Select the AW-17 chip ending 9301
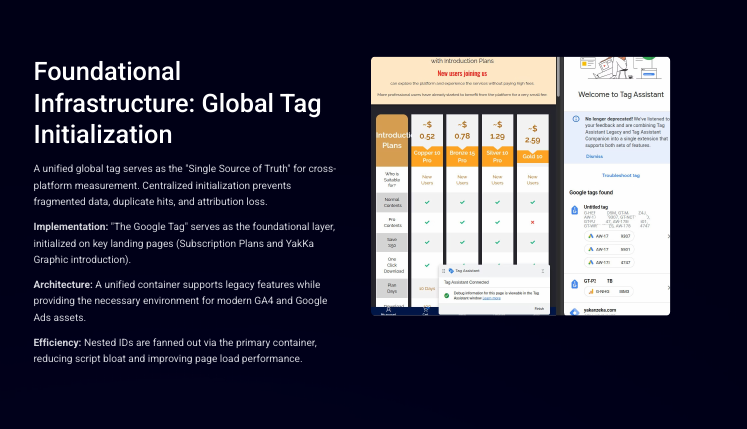The height and width of the screenshot is (429, 747). [609, 249]
